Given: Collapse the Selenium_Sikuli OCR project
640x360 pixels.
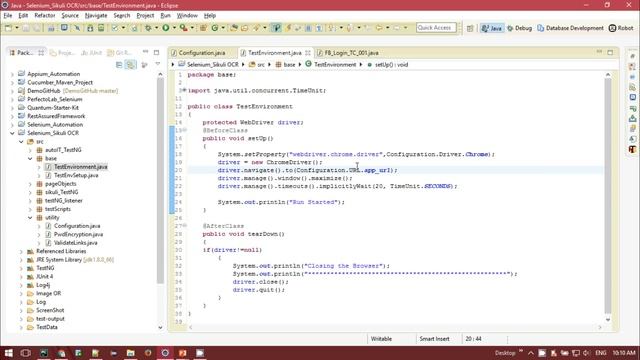Looking at the screenshot, I should click(x=12, y=133).
